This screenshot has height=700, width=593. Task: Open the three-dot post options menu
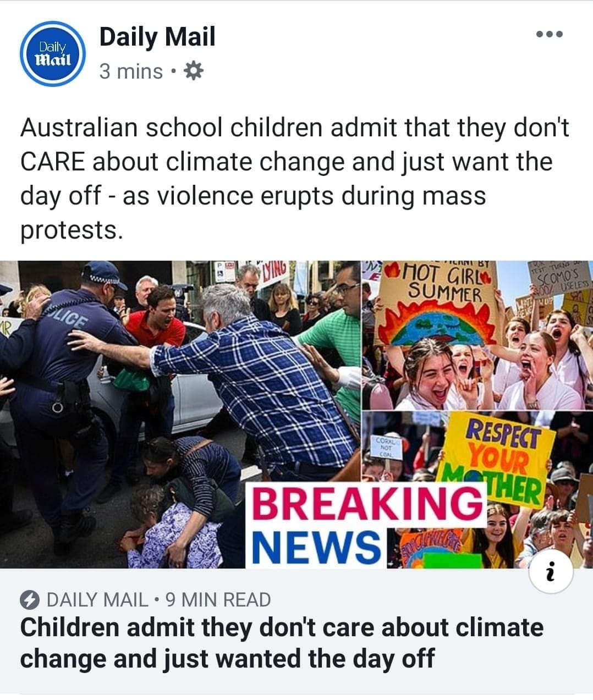549,35
